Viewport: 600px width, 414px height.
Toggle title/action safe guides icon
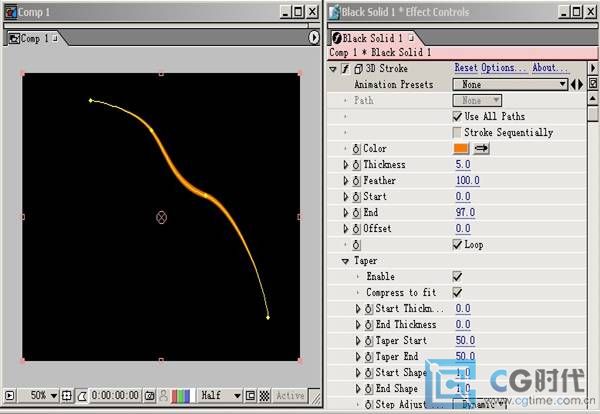67,395
